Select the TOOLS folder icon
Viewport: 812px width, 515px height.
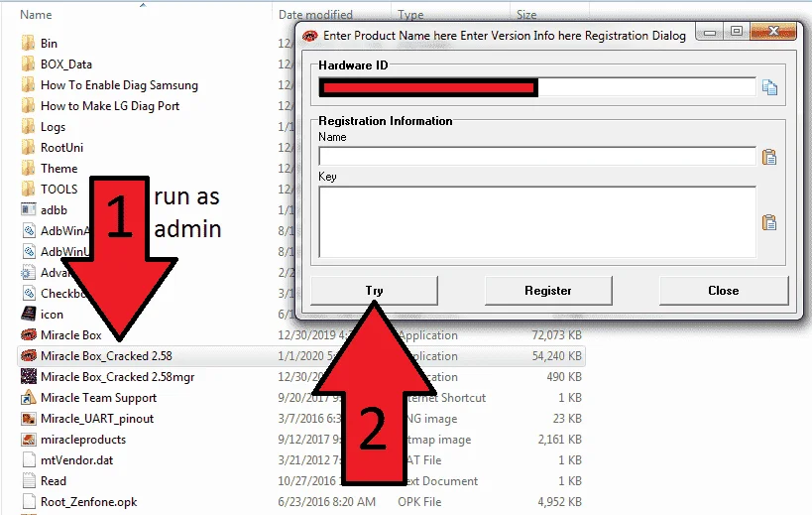pos(28,189)
